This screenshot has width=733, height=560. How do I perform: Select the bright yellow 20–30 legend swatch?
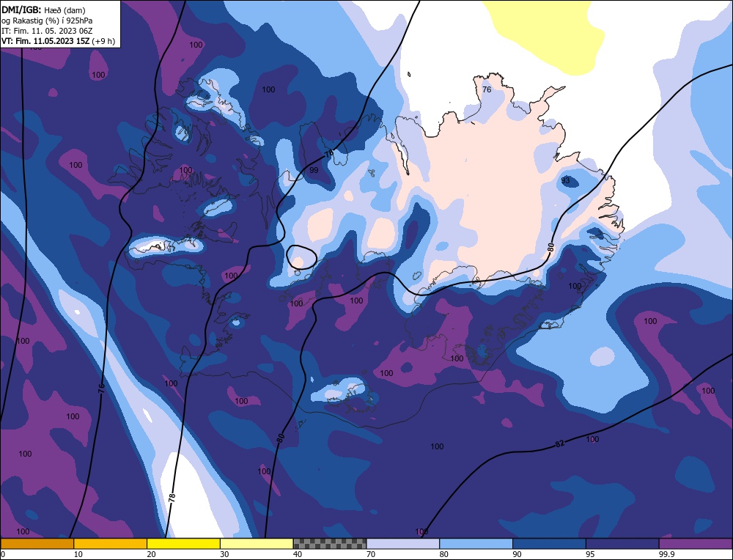tap(183, 544)
